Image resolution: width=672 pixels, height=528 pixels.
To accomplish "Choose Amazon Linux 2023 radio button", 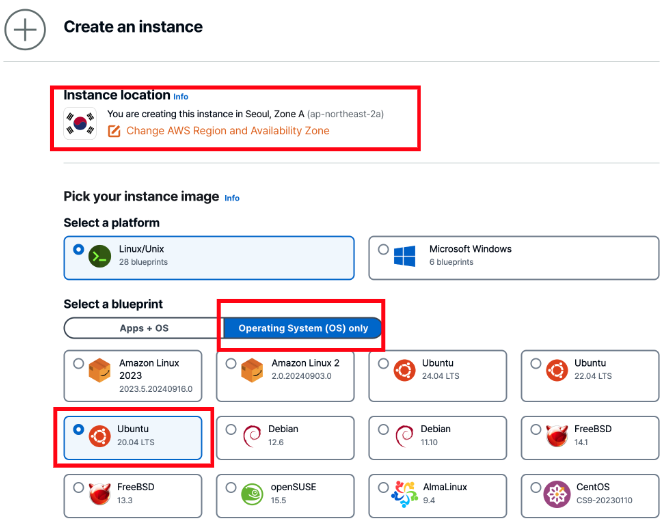I will [78, 363].
